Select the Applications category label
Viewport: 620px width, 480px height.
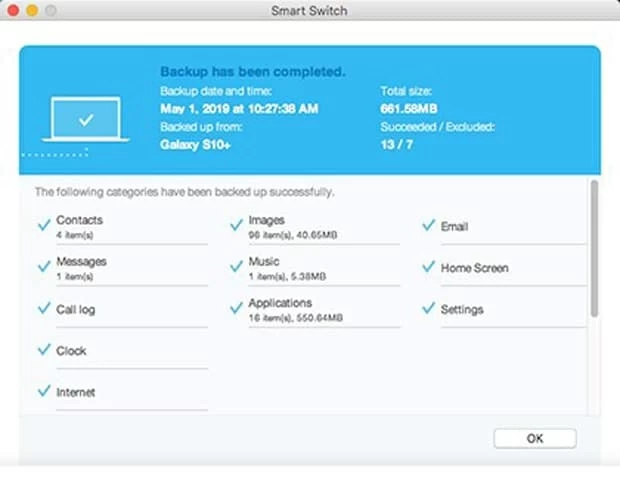point(280,303)
